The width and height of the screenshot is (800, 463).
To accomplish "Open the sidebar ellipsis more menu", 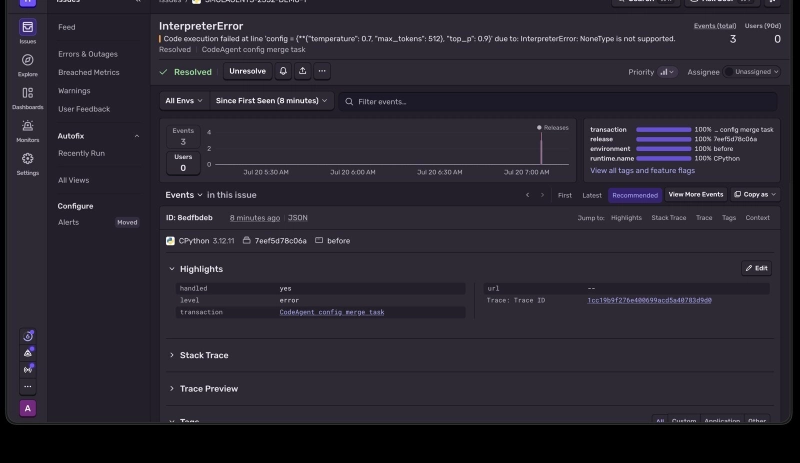I will coord(28,386).
